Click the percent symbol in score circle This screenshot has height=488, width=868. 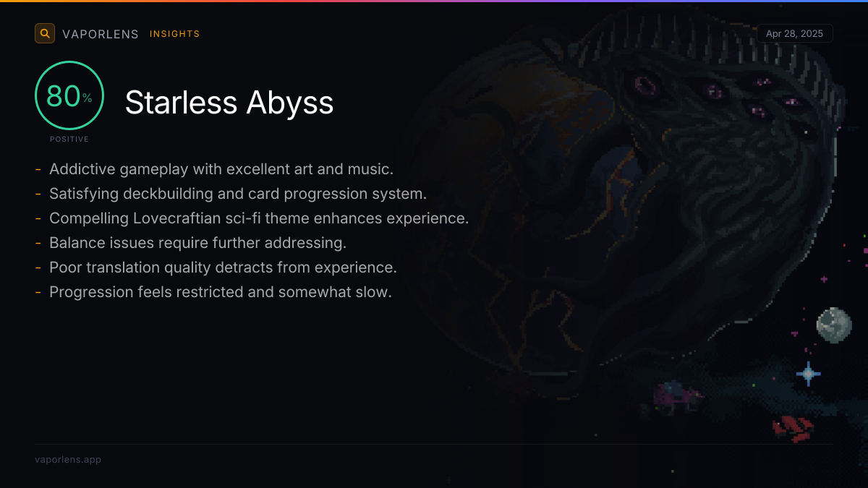(x=88, y=98)
